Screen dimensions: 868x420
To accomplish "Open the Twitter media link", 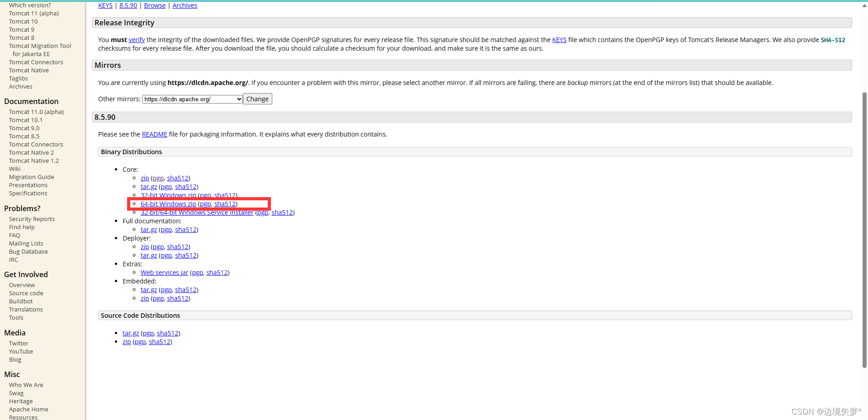I will pos(19,344).
